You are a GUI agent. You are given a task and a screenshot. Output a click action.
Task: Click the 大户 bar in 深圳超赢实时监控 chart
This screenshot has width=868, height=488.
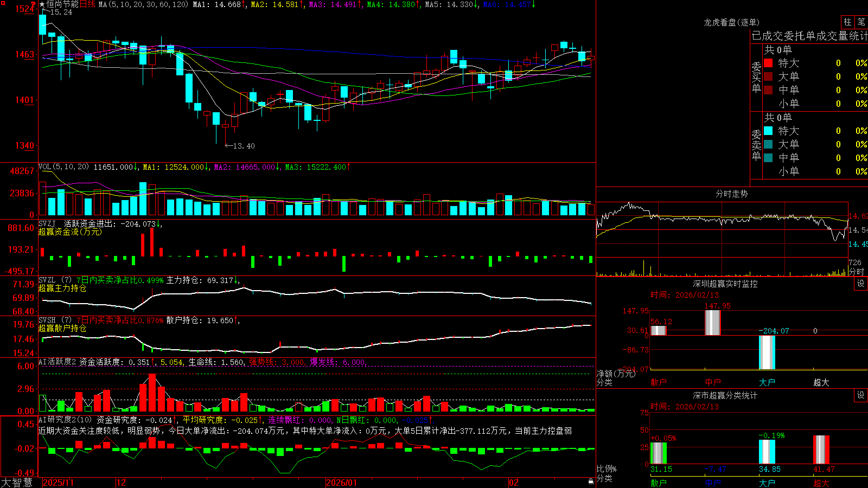767,352
